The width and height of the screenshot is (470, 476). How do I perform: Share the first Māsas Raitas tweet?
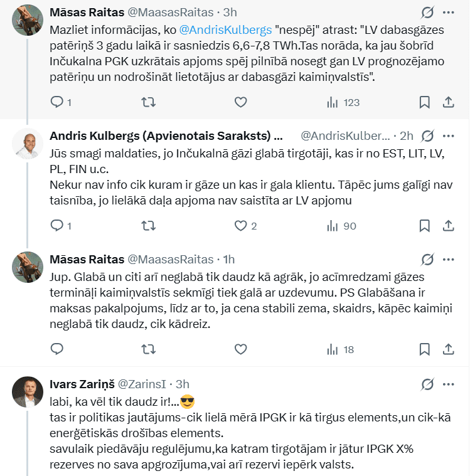click(449, 102)
